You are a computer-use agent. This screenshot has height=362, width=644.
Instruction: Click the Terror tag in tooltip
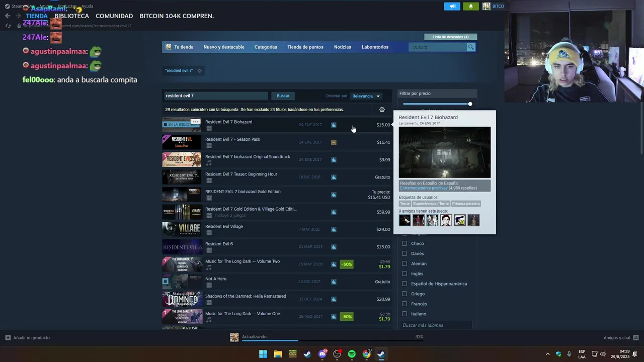coord(405,204)
